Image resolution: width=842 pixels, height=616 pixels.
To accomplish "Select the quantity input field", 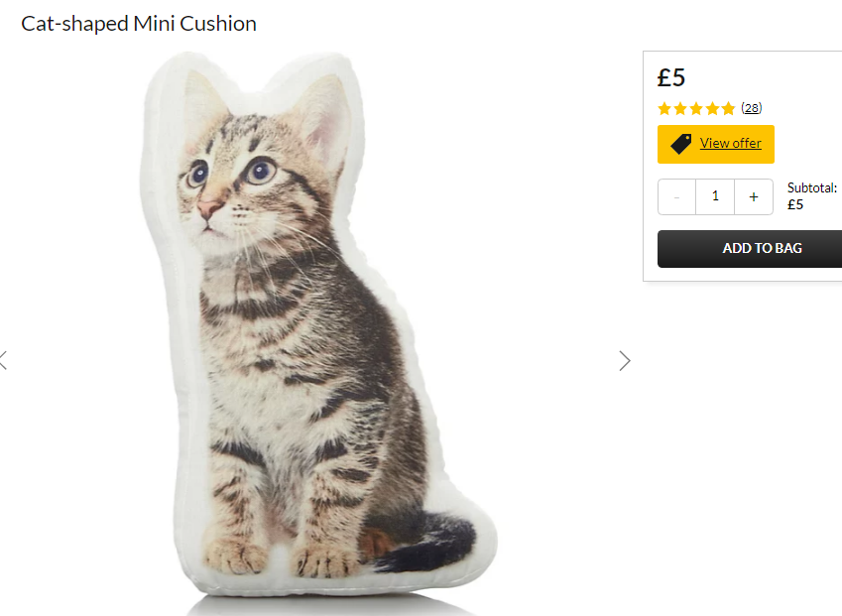I will 715,197.
